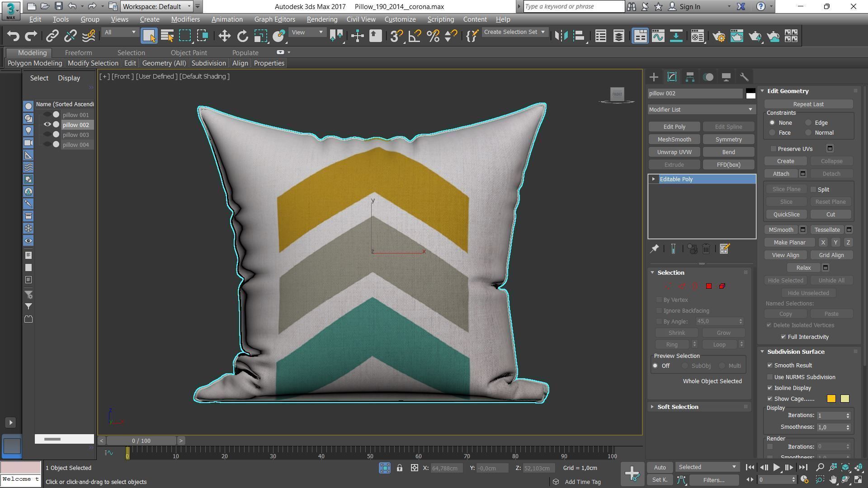The height and width of the screenshot is (488, 868).
Task: Click the Pin Stack icon
Action: coord(654,249)
